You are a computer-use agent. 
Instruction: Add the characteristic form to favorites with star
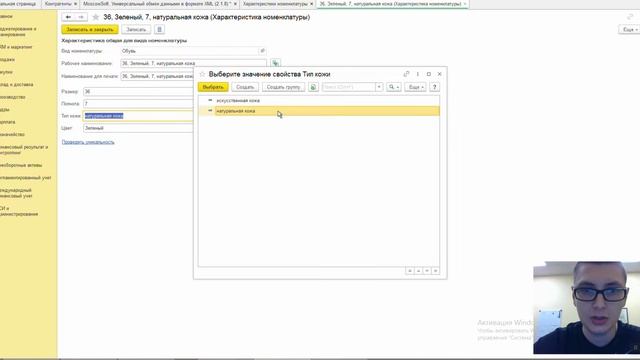[x=96, y=17]
